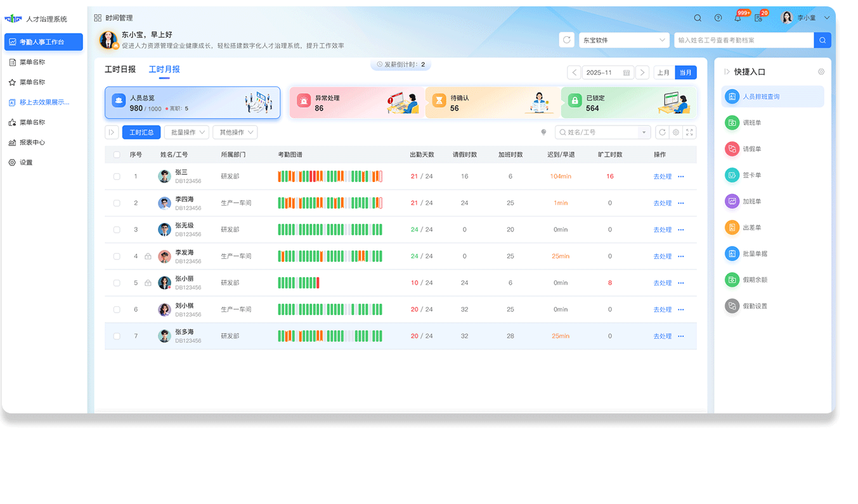Click 去处理 link for 李四海
The height and width of the screenshot is (504, 858).
pos(662,204)
